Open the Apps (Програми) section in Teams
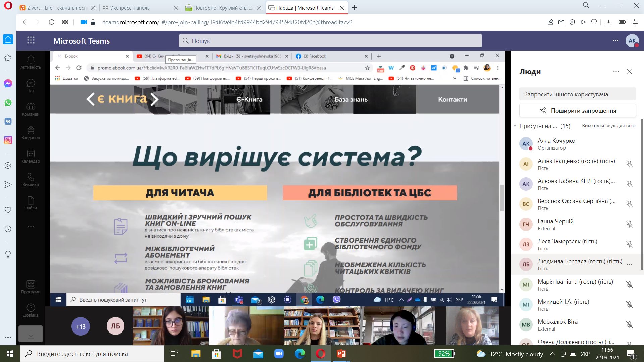This screenshot has width=644, height=362. pyautogui.click(x=31, y=287)
